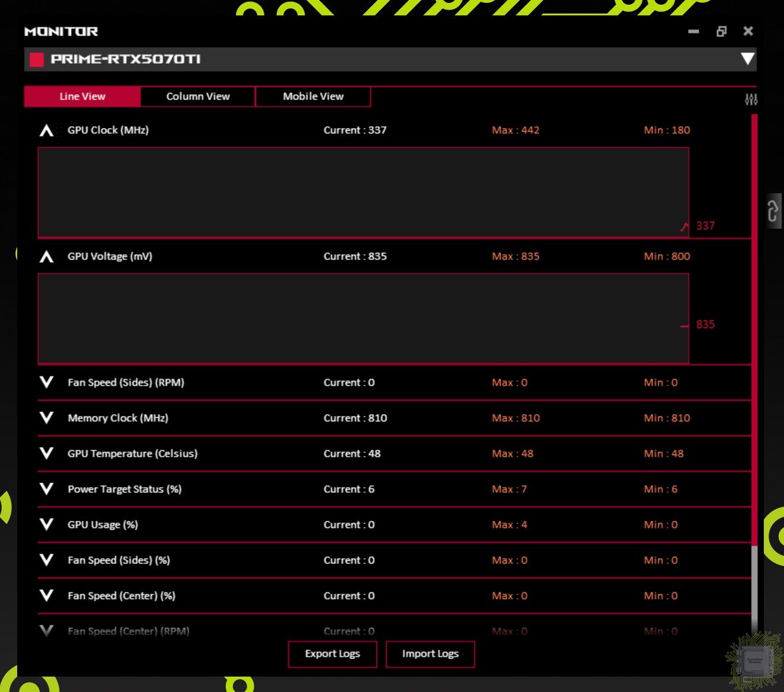Collapse the GPU Clock graph
This screenshot has height=692, width=784.
[46, 131]
